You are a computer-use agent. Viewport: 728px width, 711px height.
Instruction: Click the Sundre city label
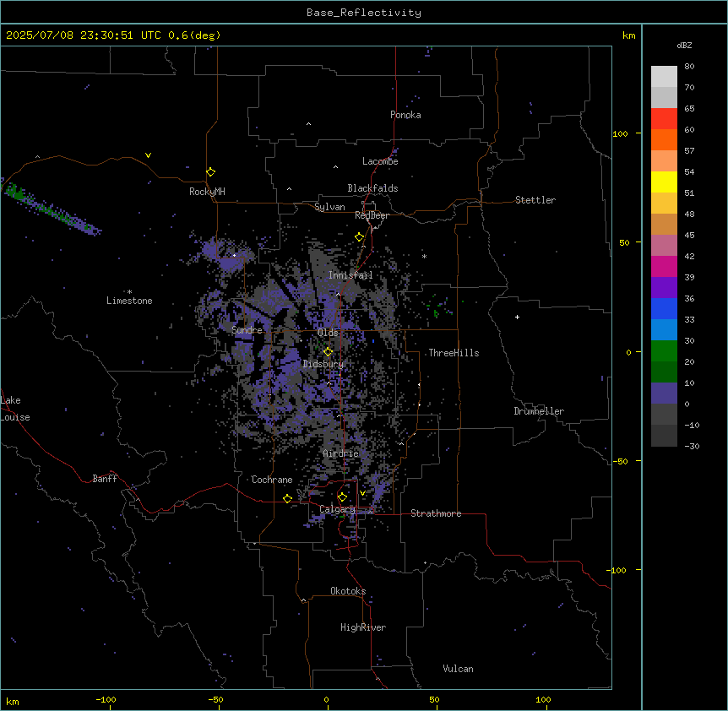click(x=247, y=330)
